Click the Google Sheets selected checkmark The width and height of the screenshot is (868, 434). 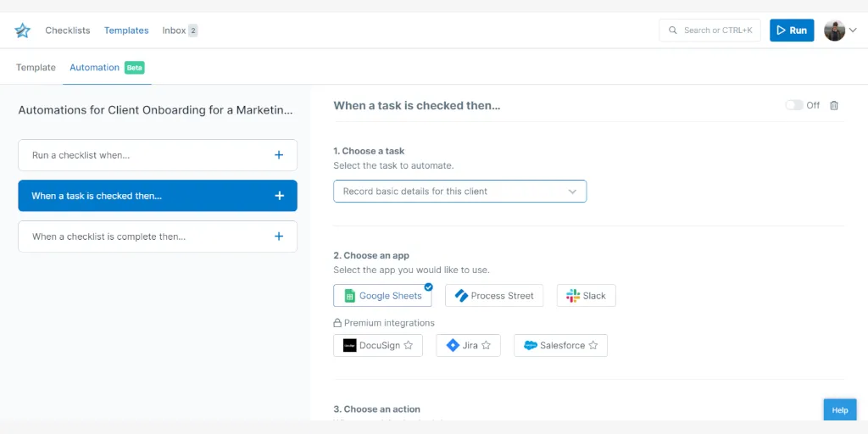pos(428,287)
